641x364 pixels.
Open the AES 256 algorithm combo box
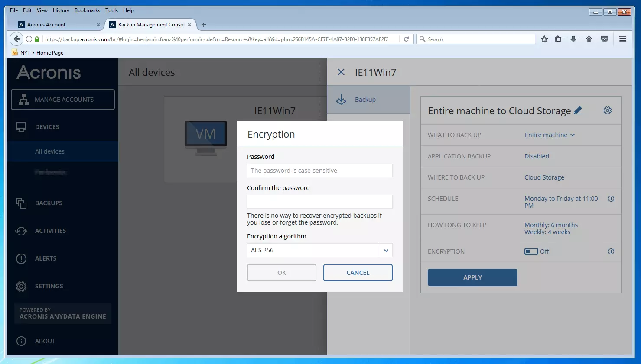[x=320, y=250]
